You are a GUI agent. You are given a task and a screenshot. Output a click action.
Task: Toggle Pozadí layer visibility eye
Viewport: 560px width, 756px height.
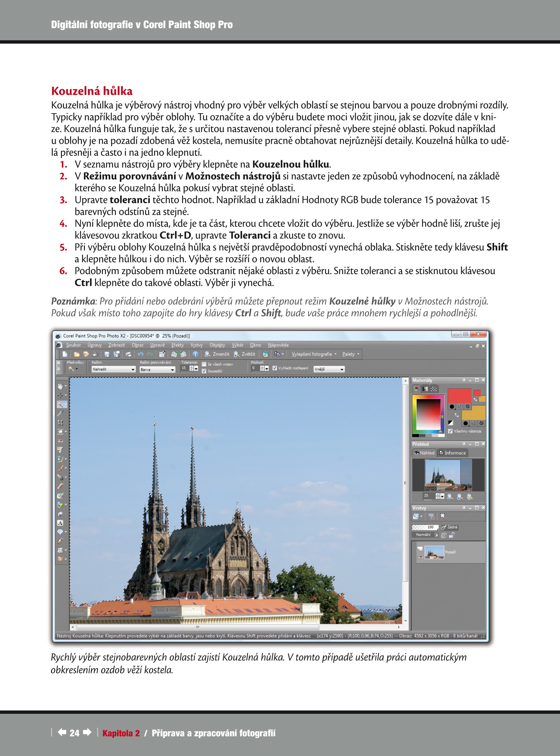click(420, 557)
